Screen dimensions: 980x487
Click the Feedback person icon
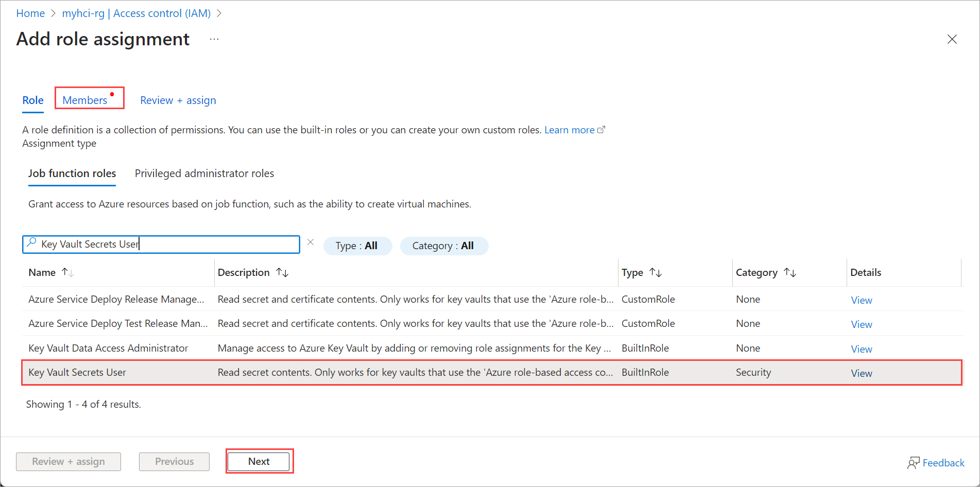point(913,463)
